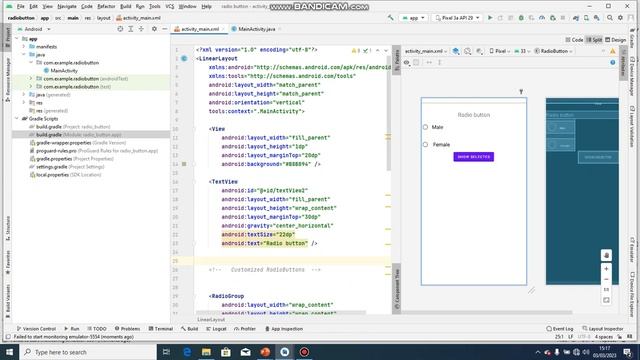Expand the manifests folder

coord(24,47)
